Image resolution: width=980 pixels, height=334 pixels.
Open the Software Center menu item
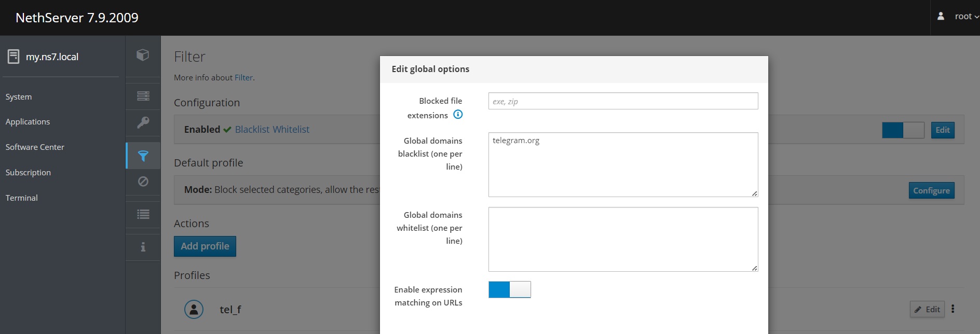click(35, 147)
